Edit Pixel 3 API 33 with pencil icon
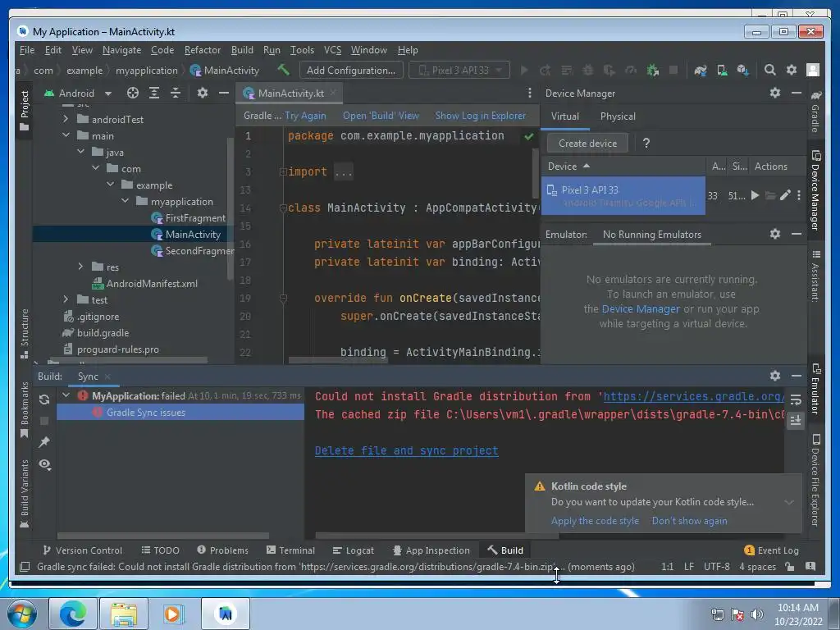Screen dimensions: 840x630 click(785, 195)
